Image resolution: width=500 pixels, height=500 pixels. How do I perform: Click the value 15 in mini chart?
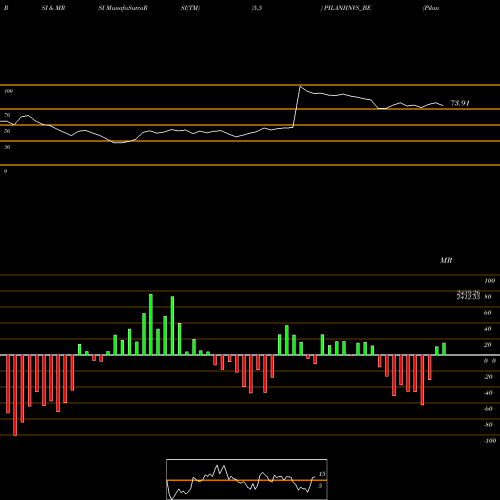coord(322,474)
